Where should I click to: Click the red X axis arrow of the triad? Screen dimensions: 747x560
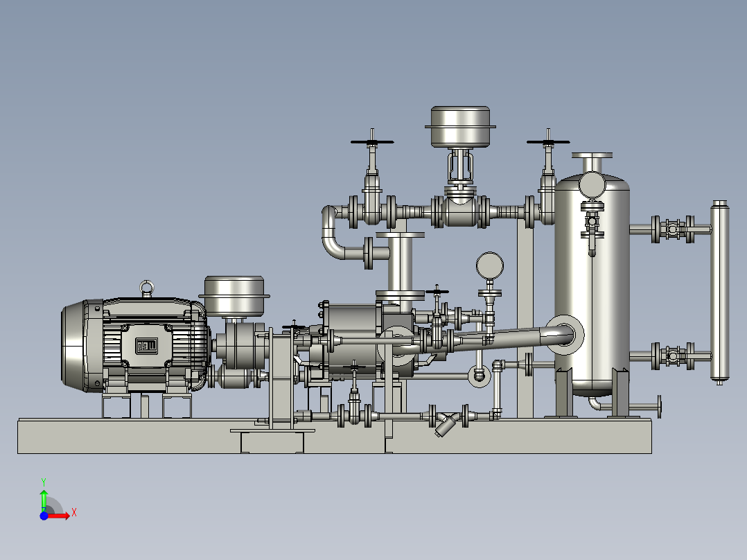click(59, 516)
